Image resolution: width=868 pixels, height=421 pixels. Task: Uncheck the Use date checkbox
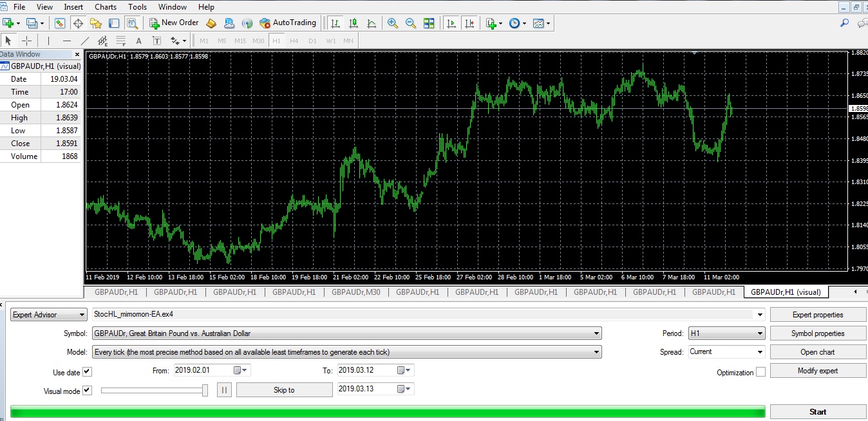coord(88,371)
